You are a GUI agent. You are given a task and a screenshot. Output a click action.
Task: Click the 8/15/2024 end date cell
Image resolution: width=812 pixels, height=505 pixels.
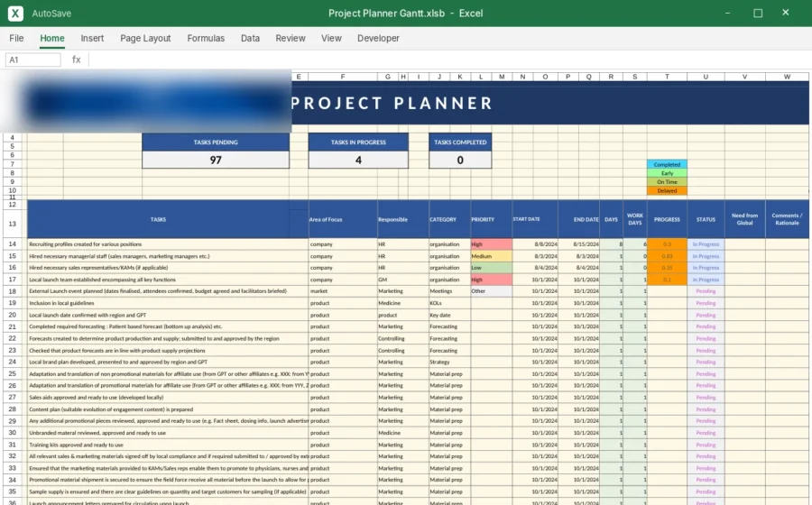pyautogui.click(x=579, y=244)
